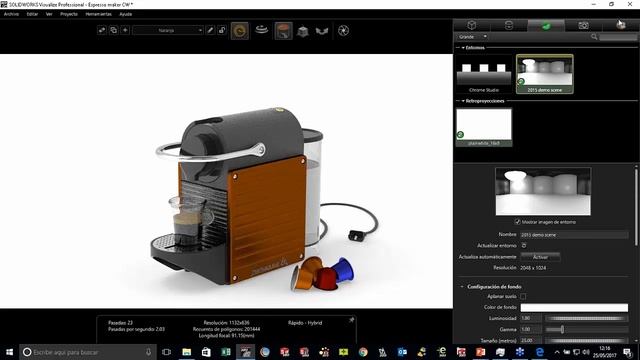Image resolution: width=640 pixels, height=360 pixels.
Task: Open the Ver menu
Action: coord(49,14)
